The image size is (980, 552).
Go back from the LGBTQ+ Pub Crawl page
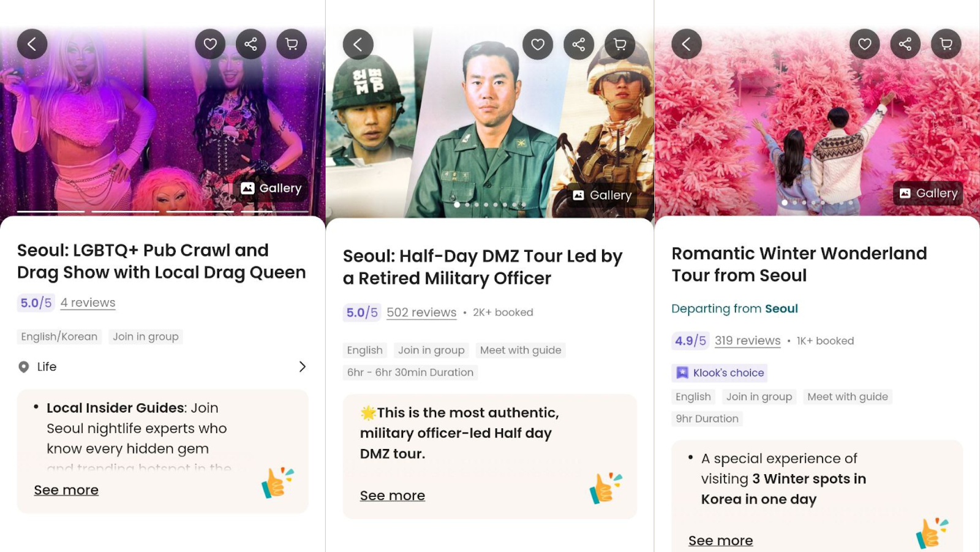[32, 44]
